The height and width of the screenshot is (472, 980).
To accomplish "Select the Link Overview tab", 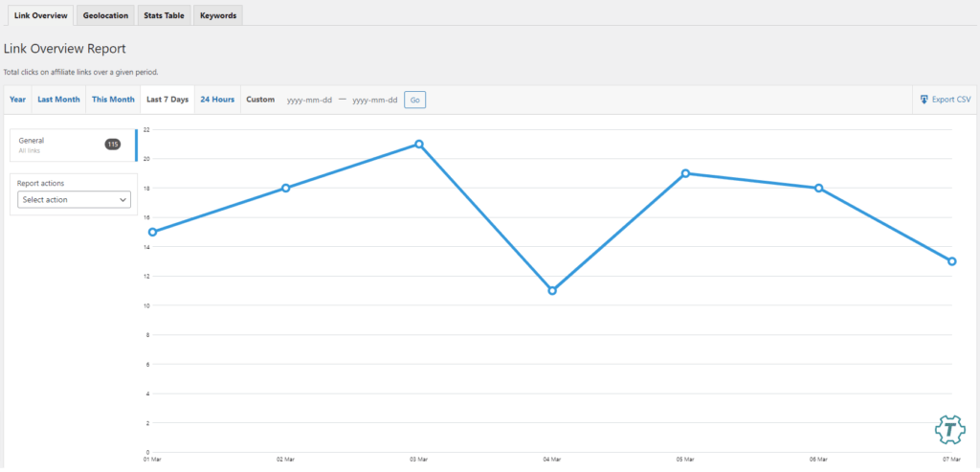I will (x=41, y=15).
